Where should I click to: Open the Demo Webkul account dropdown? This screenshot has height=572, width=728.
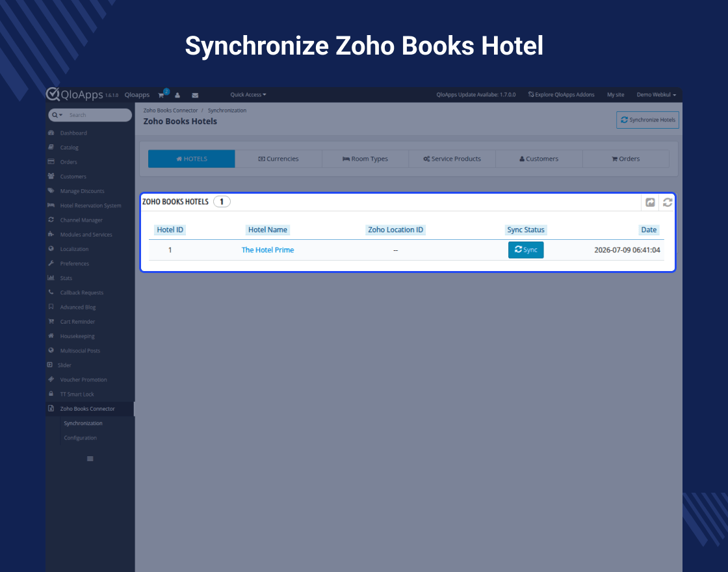tap(656, 95)
